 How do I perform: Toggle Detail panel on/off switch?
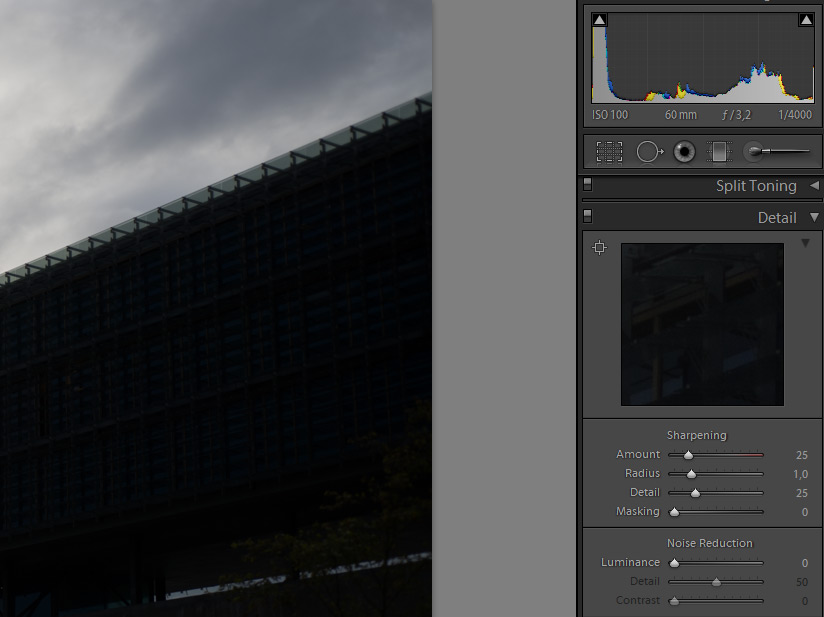tap(588, 217)
